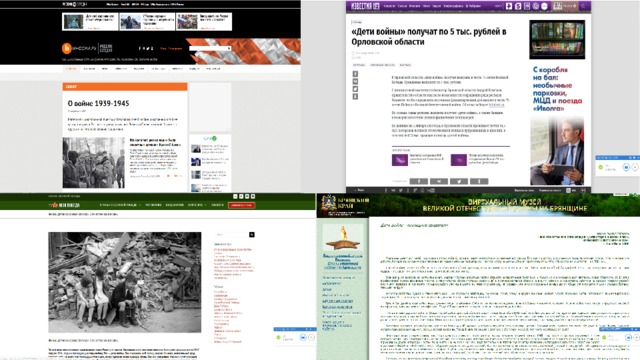
Task: Click the red button in the green navigation bar
Action: coord(242,205)
